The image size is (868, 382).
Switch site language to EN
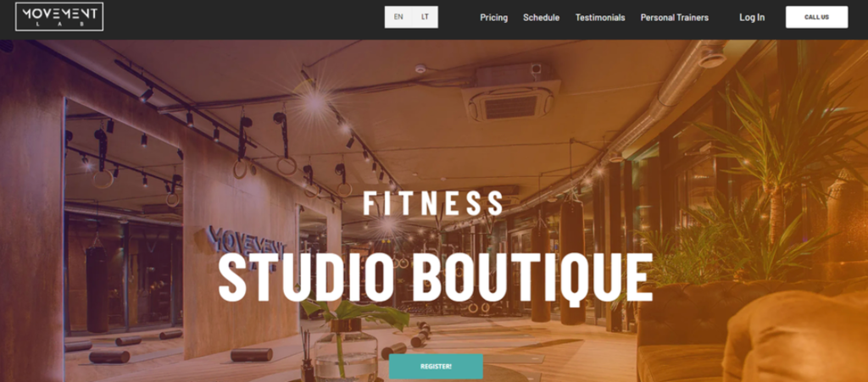398,17
